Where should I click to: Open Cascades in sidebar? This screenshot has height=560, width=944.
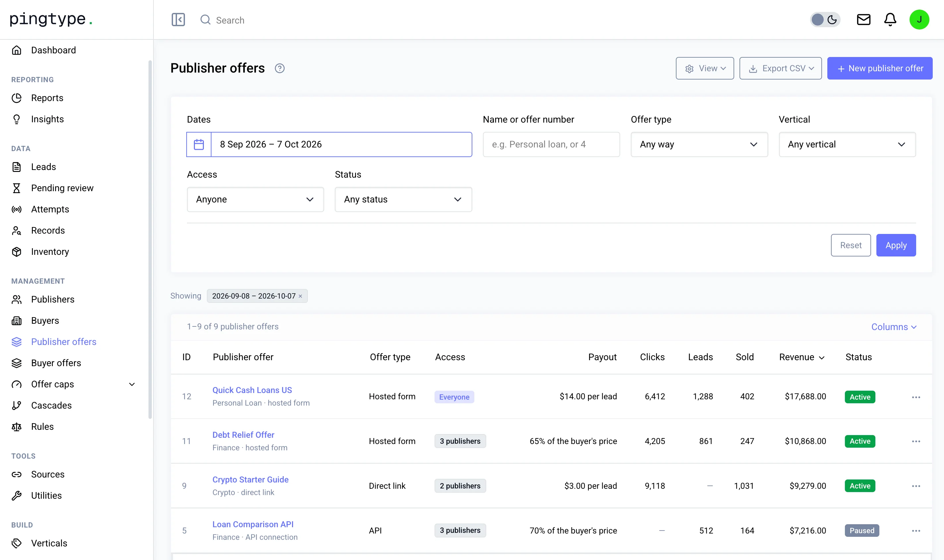tap(51, 405)
